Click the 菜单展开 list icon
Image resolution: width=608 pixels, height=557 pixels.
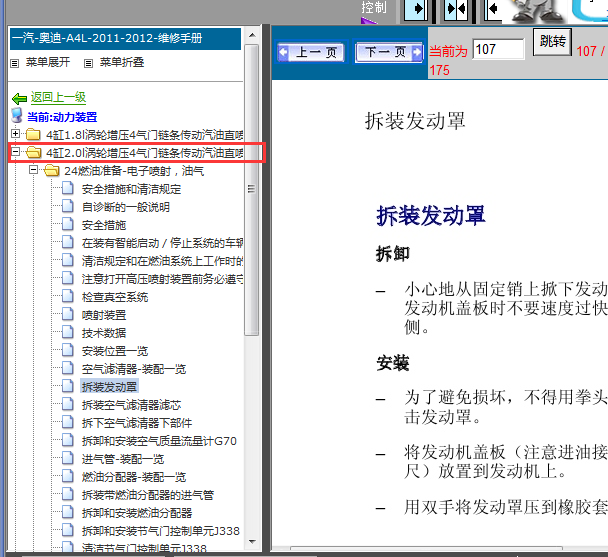(15, 63)
